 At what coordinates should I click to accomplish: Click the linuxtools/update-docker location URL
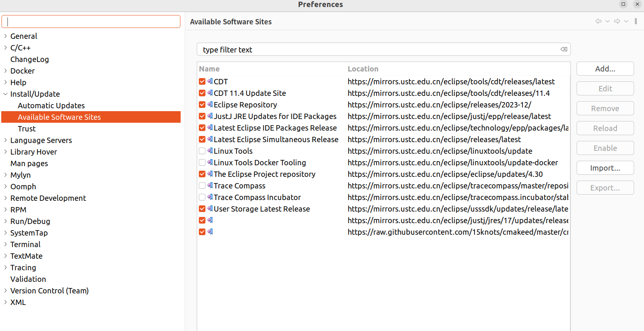pos(453,162)
